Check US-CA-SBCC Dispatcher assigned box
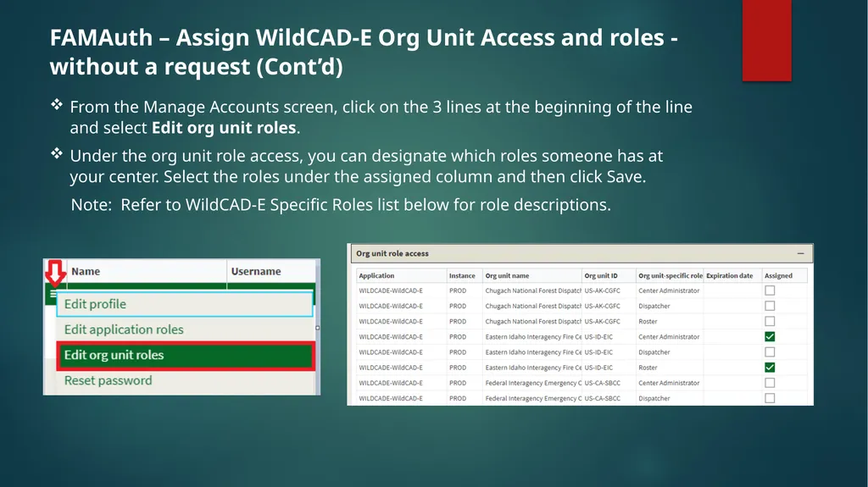 pyautogui.click(x=770, y=398)
